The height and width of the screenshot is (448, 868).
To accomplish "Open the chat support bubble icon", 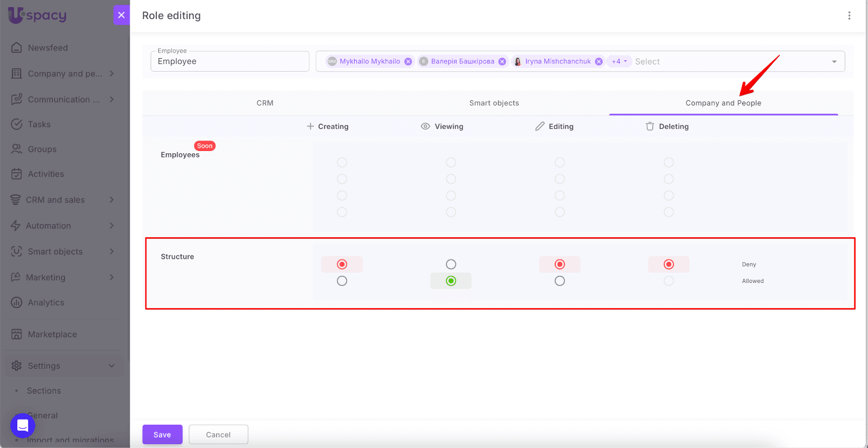I will tap(23, 425).
